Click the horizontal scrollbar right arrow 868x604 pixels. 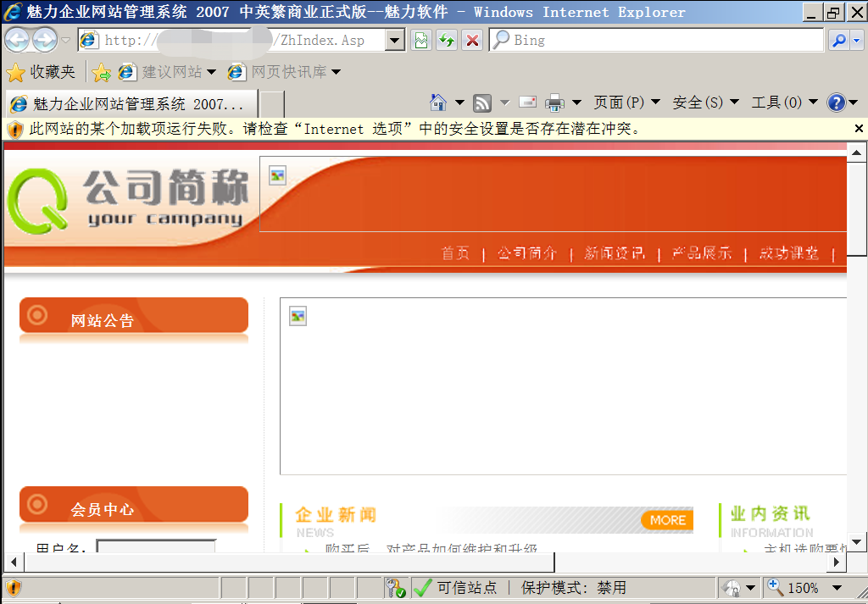837,562
